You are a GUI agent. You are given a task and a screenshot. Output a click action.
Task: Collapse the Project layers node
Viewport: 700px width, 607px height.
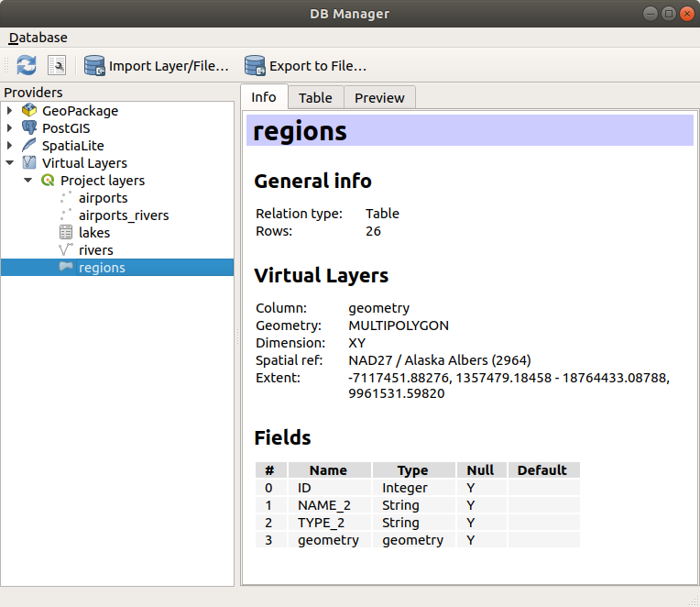click(28, 181)
